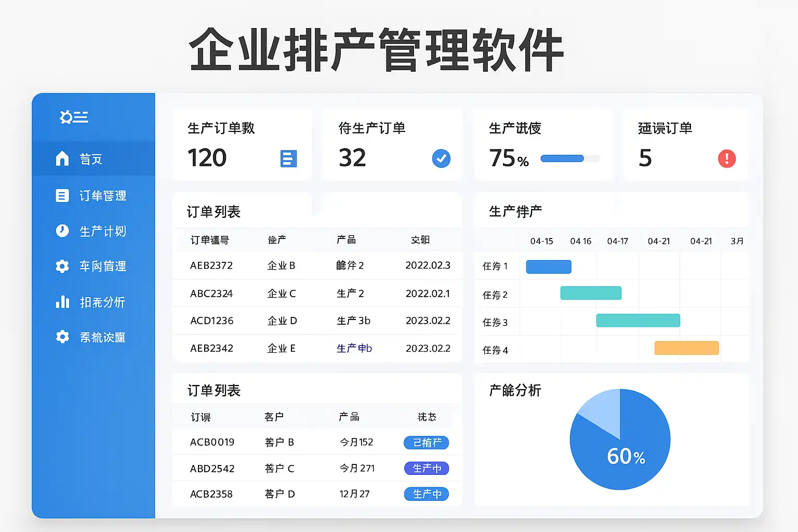Viewport: 798px width, 532px height.
Task: Click the 75% production progress bar
Action: (x=570, y=158)
